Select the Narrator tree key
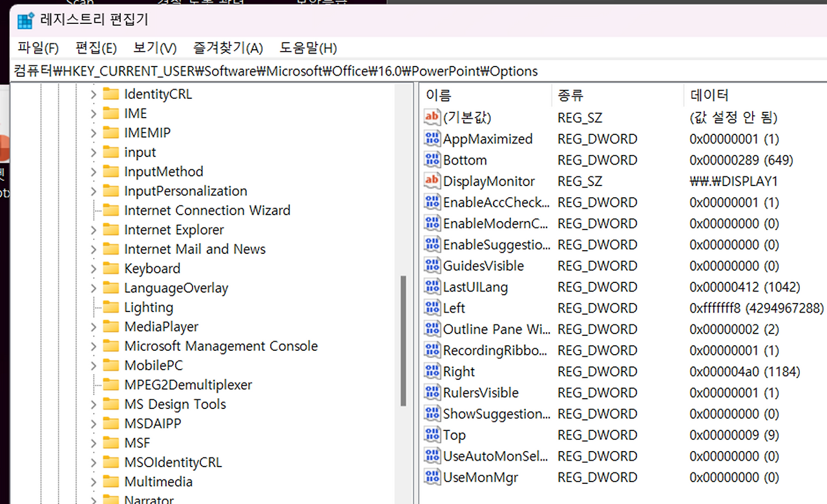Viewport: 827px width, 504px height. coord(149,500)
